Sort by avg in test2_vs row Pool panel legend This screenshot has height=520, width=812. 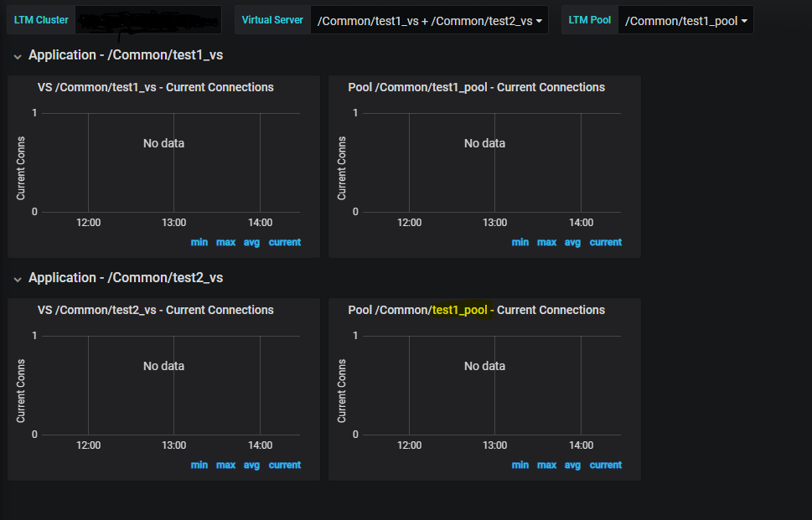click(572, 465)
